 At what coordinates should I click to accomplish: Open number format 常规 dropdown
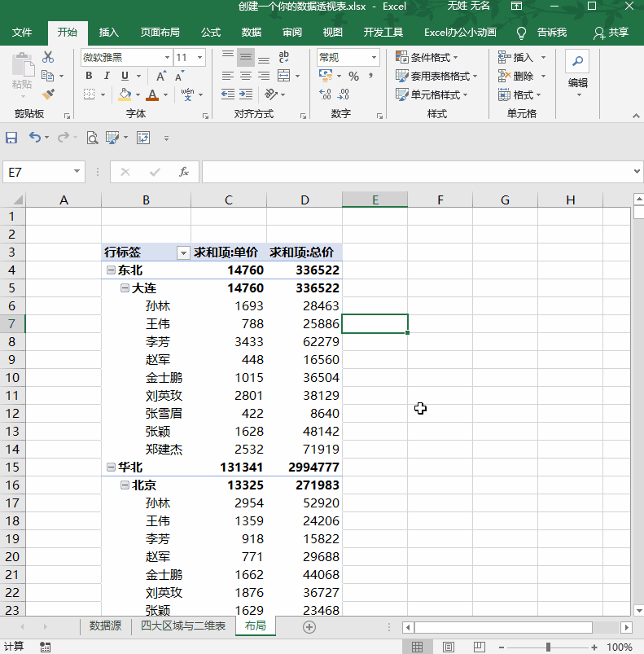pyautogui.click(x=374, y=57)
